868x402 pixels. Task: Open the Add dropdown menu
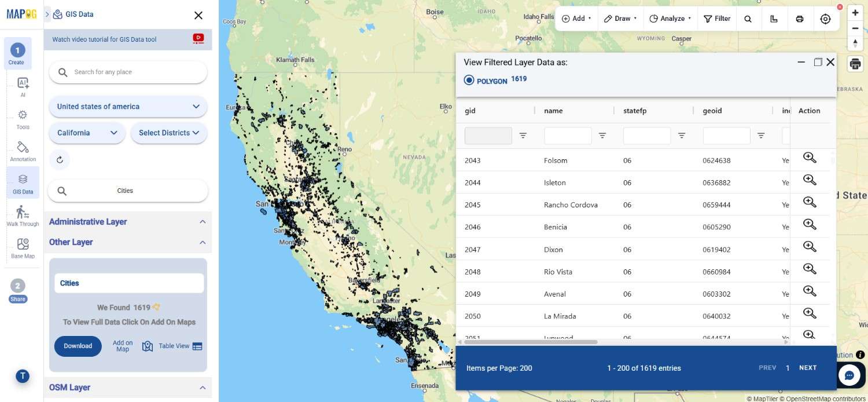pos(576,19)
